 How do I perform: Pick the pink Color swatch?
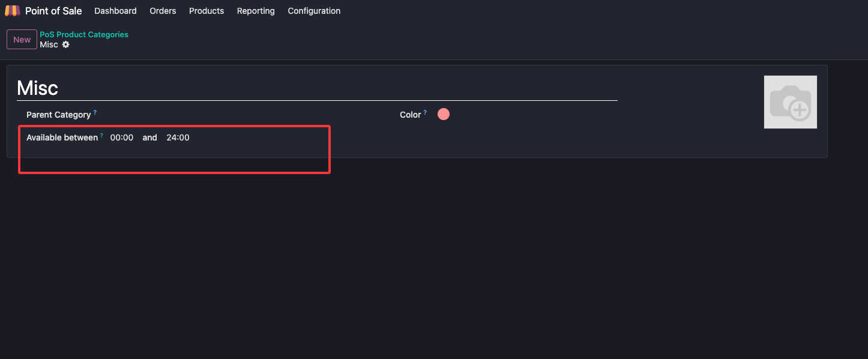444,114
